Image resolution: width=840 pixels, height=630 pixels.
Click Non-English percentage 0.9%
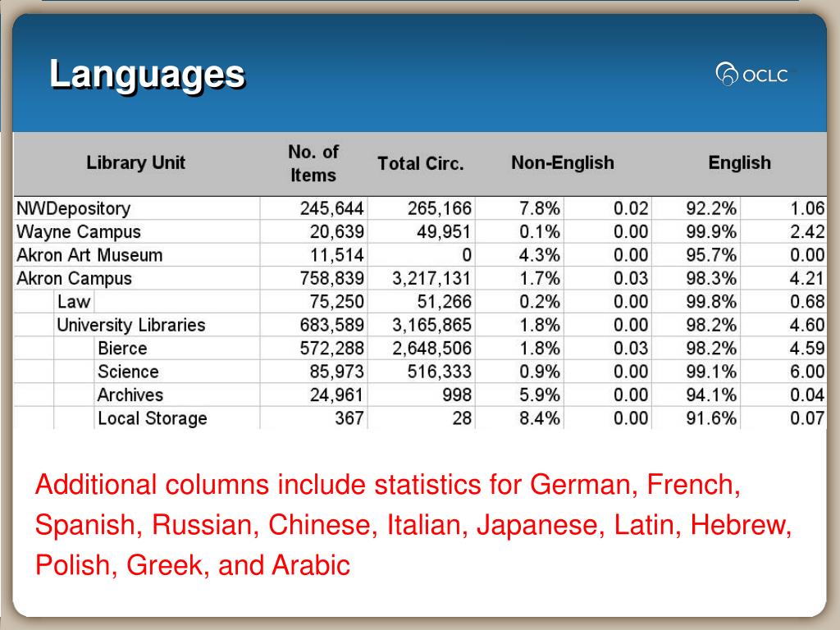540,372
